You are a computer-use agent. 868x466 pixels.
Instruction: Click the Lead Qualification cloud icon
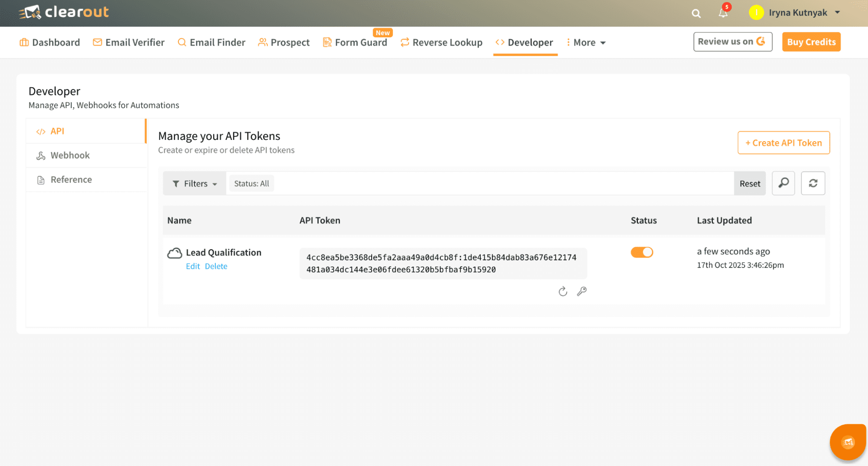point(175,253)
